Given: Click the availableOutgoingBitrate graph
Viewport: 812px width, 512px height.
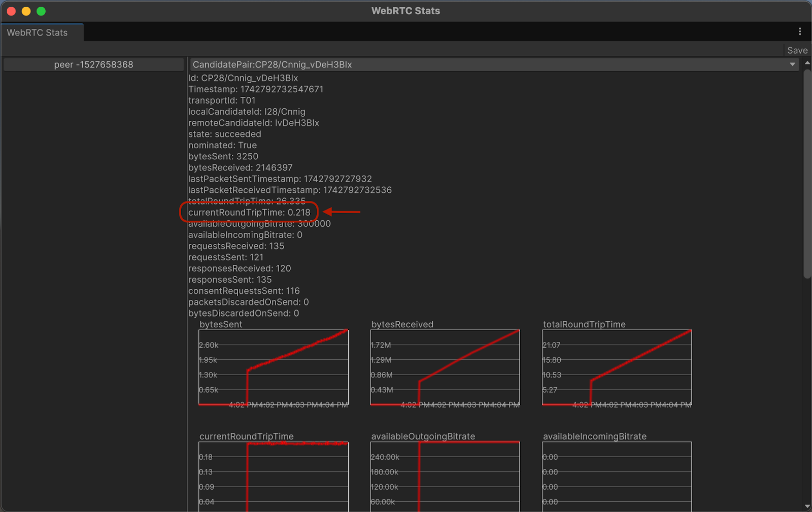Looking at the screenshot, I should [445, 476].
